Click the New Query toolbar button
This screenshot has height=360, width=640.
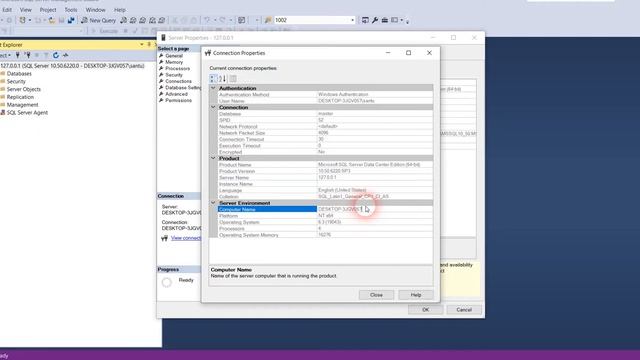(98, 20)
